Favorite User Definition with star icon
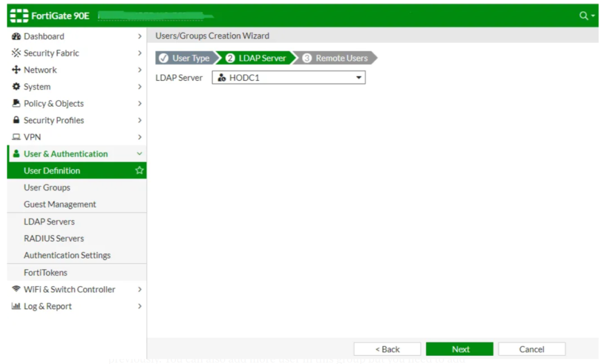This screenshot has height=364, width=604. point(139,170)
